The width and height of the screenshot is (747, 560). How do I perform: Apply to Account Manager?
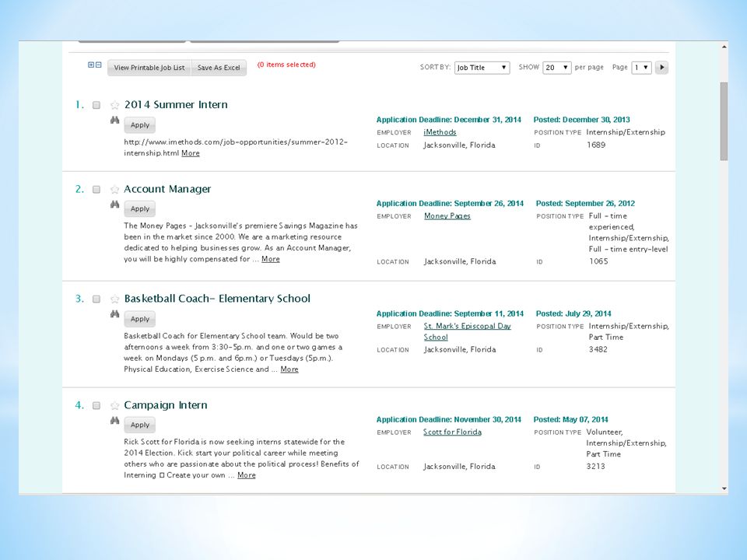coord(140,209)
